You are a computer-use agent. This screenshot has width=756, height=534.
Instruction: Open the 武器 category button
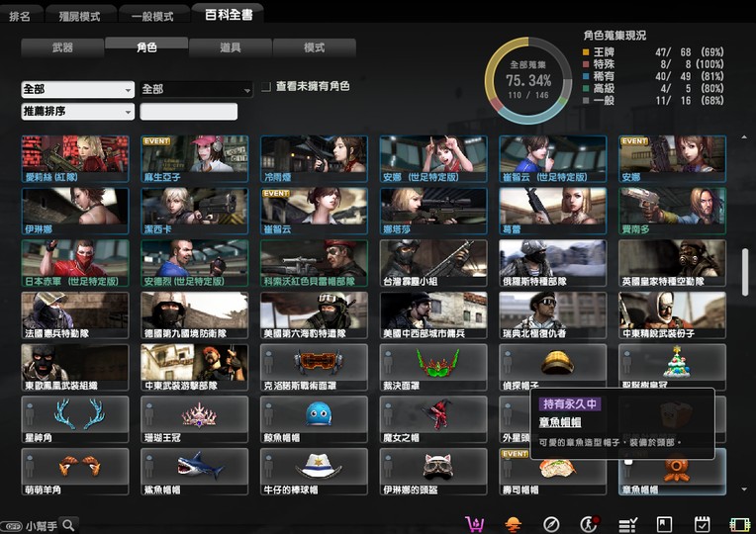tap(61, 47)
